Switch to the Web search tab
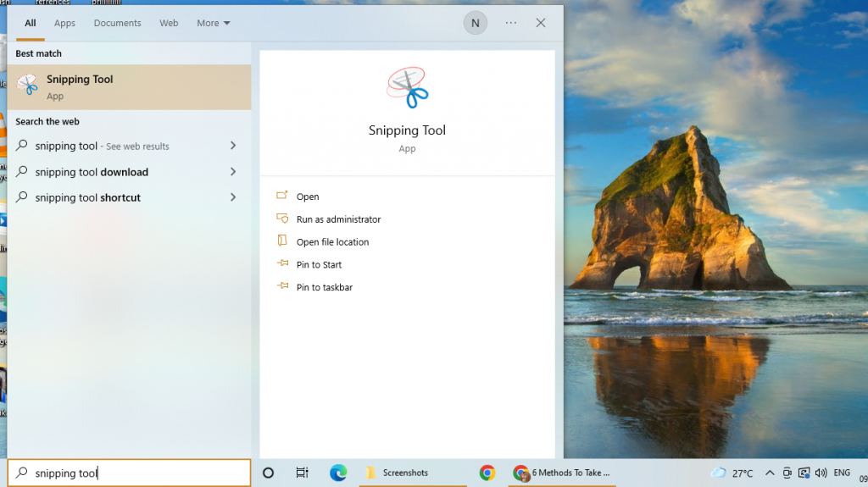Viewport: 868px width, 487px height. [x=169, y=23]
